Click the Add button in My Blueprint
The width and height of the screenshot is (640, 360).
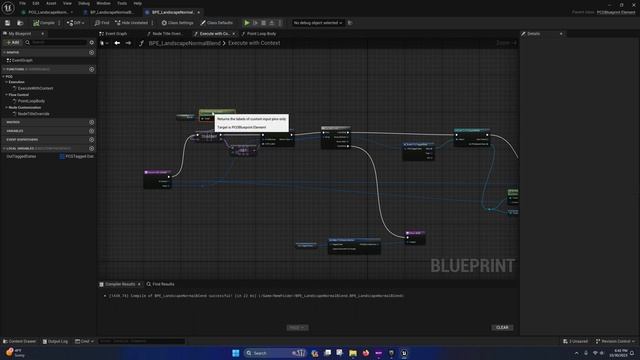click(13, 42)
